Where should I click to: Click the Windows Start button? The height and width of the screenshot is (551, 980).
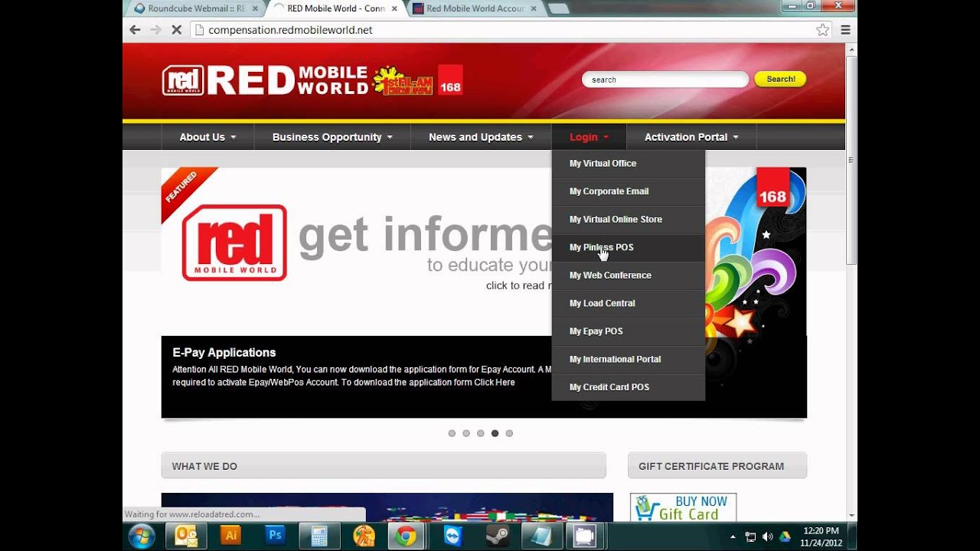[x=142, y=536]
